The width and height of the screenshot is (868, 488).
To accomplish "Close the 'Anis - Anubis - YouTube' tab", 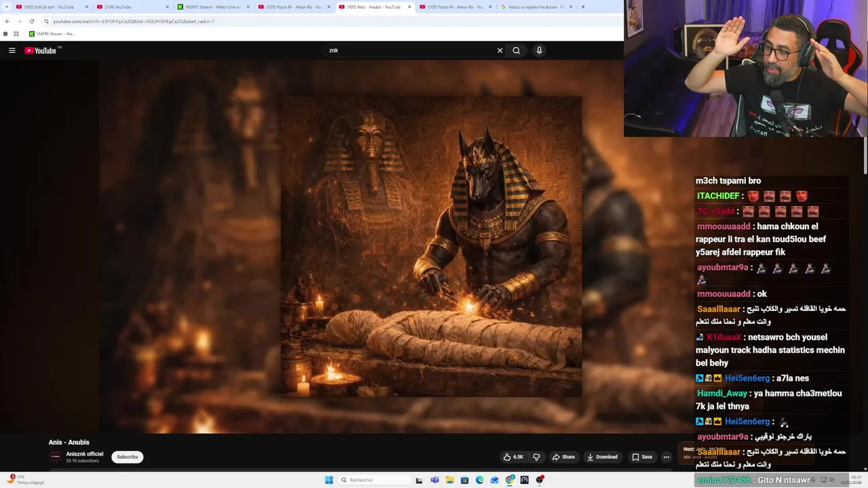I will [410, 7].
